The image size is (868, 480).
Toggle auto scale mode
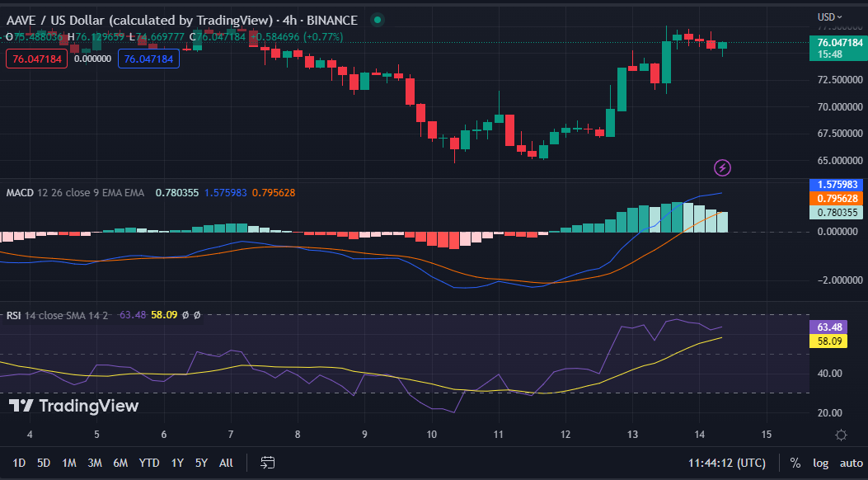pos(851,463)
